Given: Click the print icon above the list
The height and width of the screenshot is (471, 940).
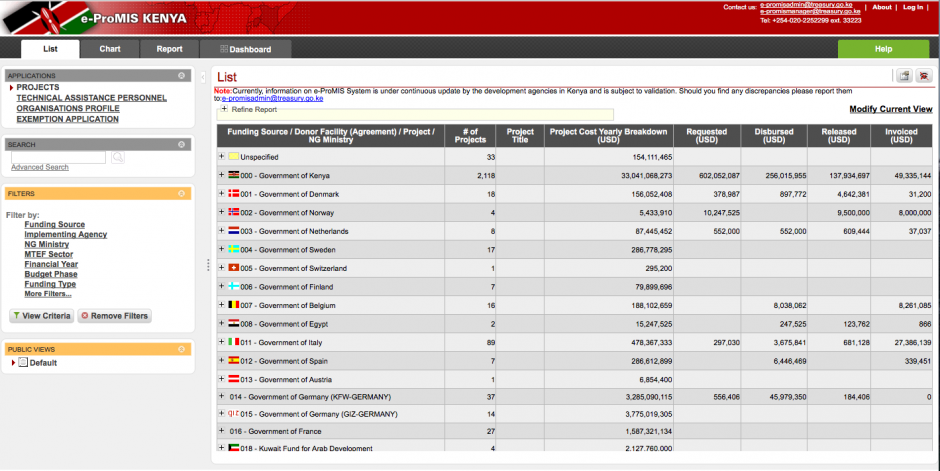Looking at the screenshot, I should coord(924,76).
